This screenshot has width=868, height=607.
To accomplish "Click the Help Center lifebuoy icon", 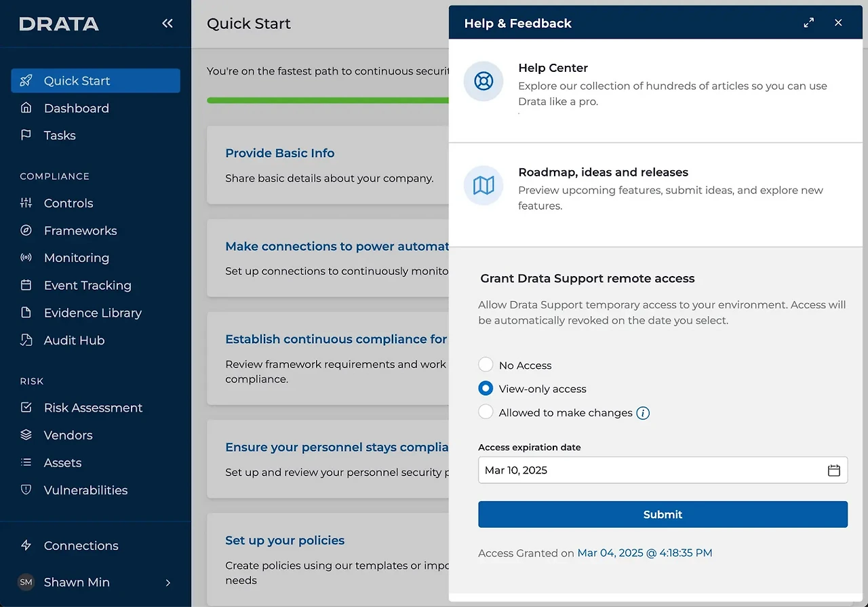I will point(484,81).
